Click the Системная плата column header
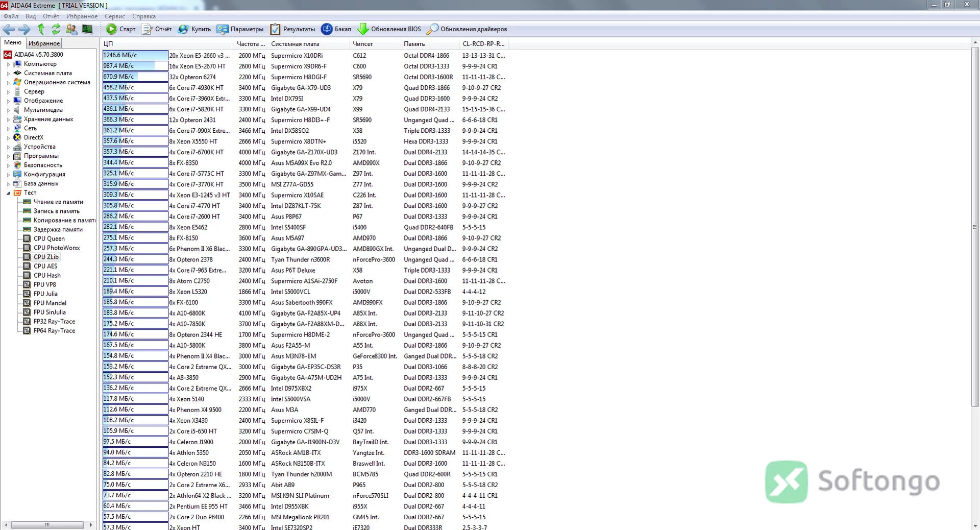The image size is (980, 530). pyautogui.click(x=295, y=44)
